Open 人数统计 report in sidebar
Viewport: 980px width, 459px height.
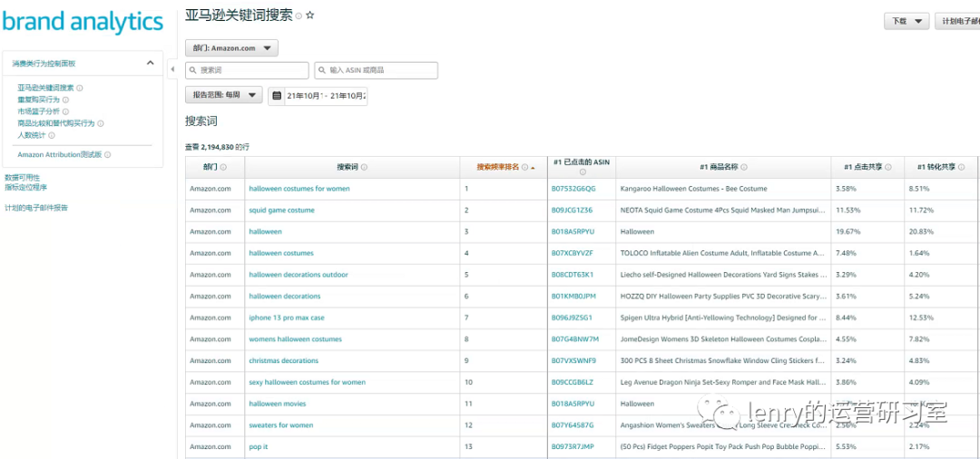(x=32, y=135)
